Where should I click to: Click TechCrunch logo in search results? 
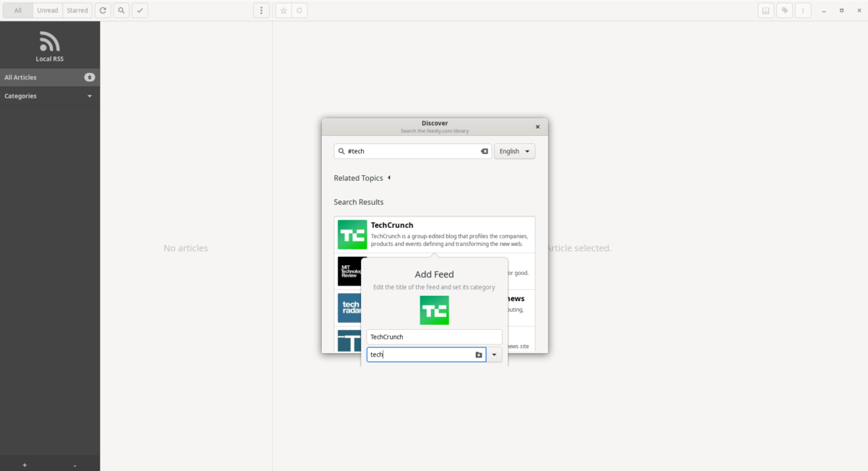point(352,234)
